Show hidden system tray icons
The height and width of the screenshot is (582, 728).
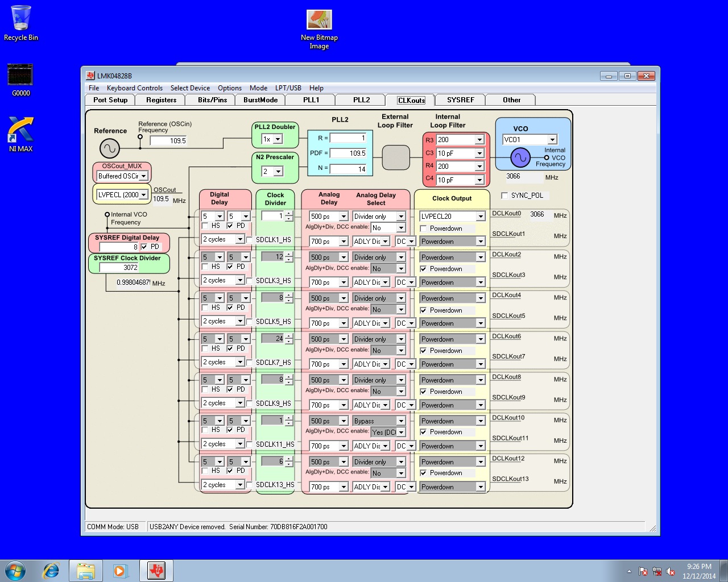pyautogui.click(x=629, y=571)
